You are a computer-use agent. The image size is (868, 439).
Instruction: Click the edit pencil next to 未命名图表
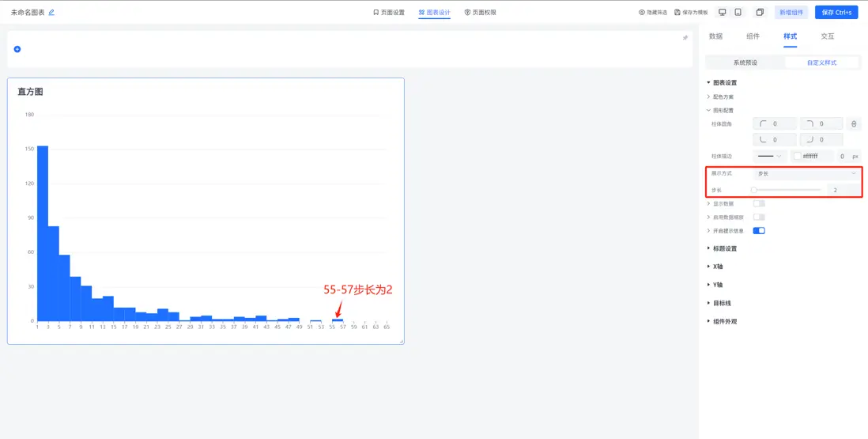[x=52, y=13]
